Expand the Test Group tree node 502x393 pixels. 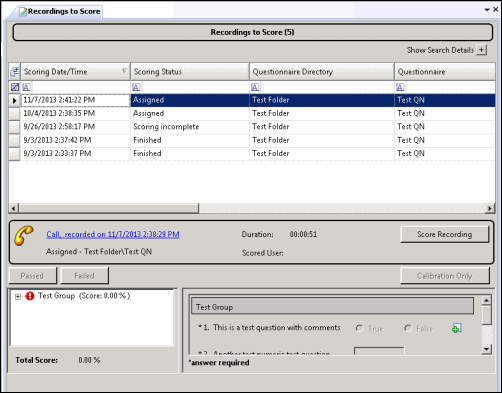point(18,296)
